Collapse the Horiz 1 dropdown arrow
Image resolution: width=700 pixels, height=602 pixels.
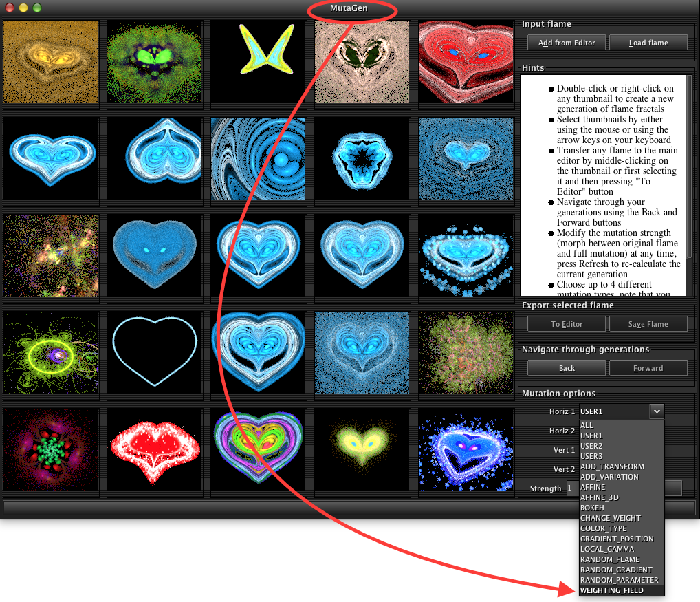pyautogui.click(x=657, y=411)
